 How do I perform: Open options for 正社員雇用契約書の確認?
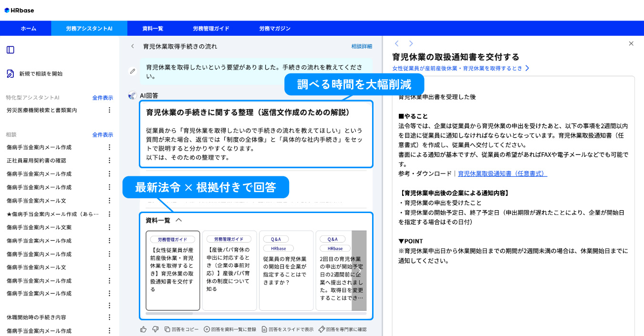[109, 161]
